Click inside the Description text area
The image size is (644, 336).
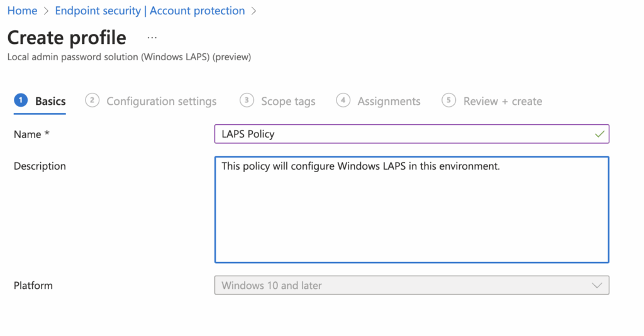411,214
